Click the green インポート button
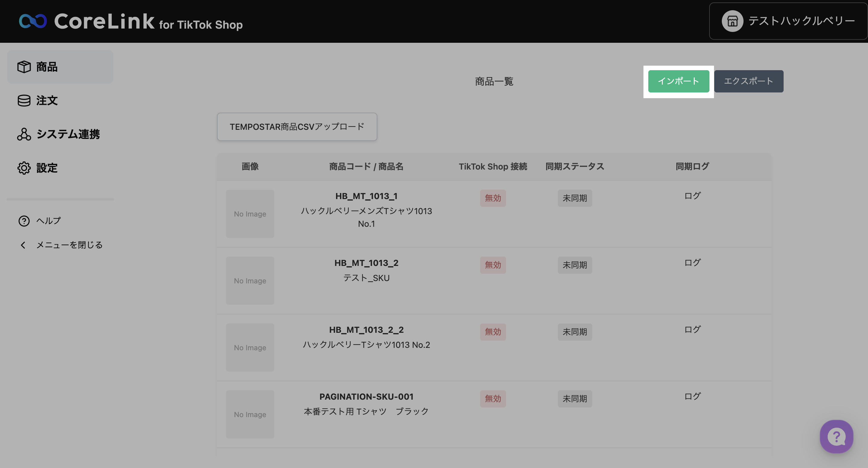 pyautogui.click(x=678, y=81)
